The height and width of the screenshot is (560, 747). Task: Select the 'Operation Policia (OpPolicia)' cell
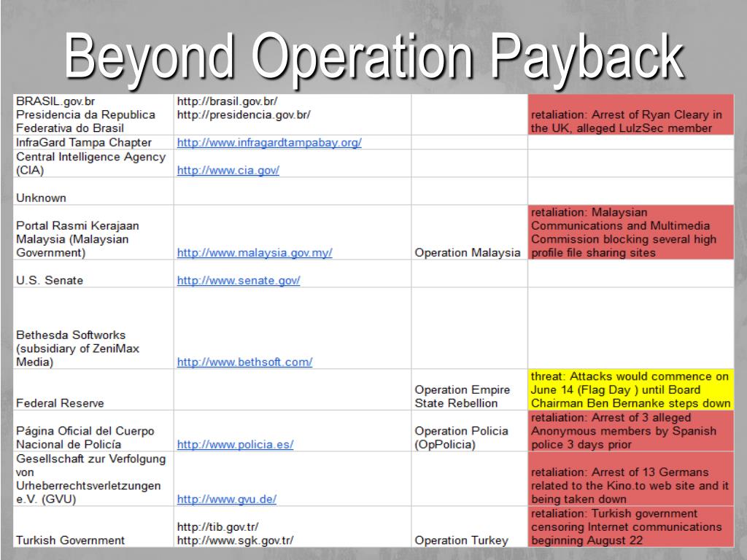[x=470, y=431]
